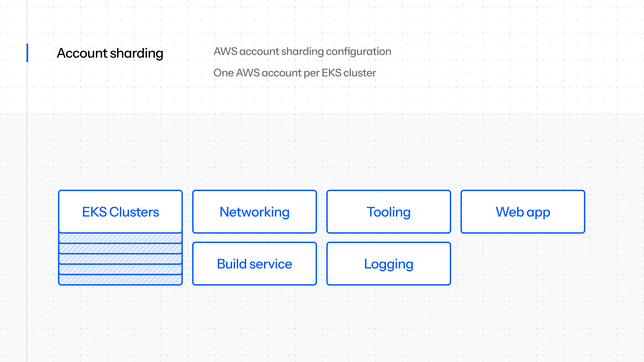The width and height of the screenshot is (644, 362).
Task: Select first hatched layer under EKS Clusters
Action: click(x=120, y=238)
